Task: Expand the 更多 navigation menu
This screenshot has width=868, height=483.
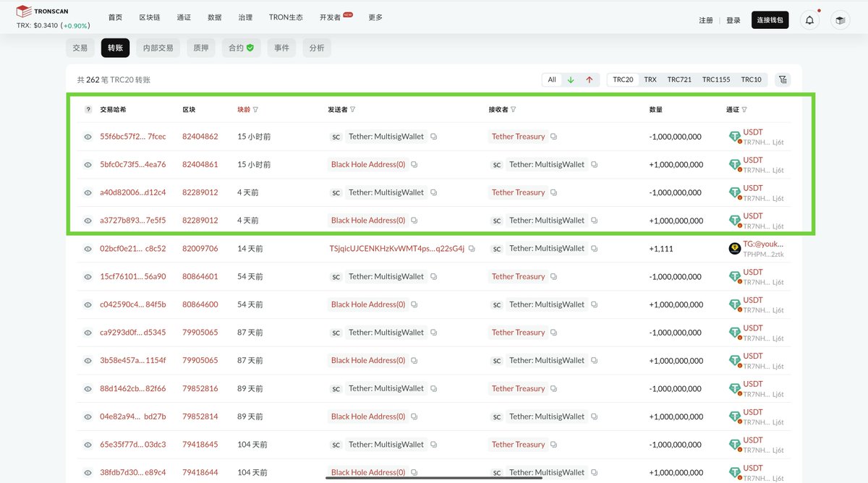Action: [375, 17]
